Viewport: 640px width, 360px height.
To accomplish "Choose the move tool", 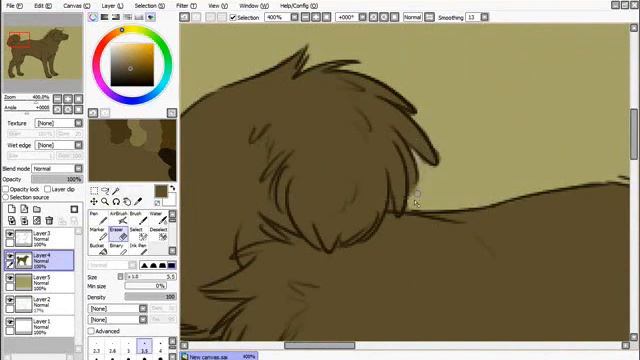I will click(x=94, y=202).
